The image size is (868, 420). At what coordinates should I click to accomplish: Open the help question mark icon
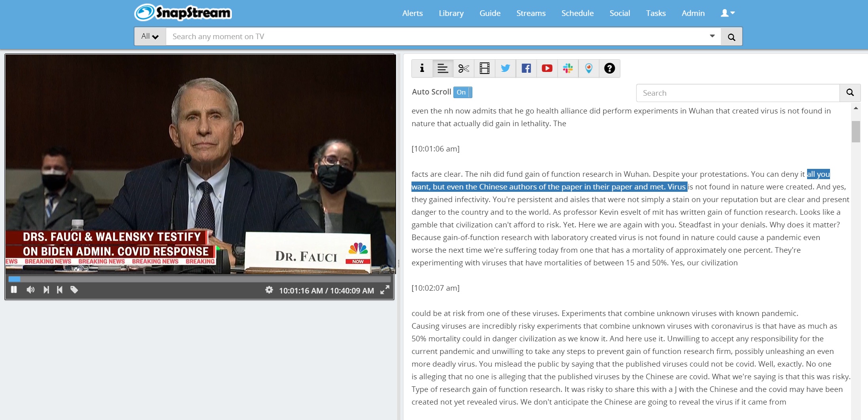click(x=610, y=68)
